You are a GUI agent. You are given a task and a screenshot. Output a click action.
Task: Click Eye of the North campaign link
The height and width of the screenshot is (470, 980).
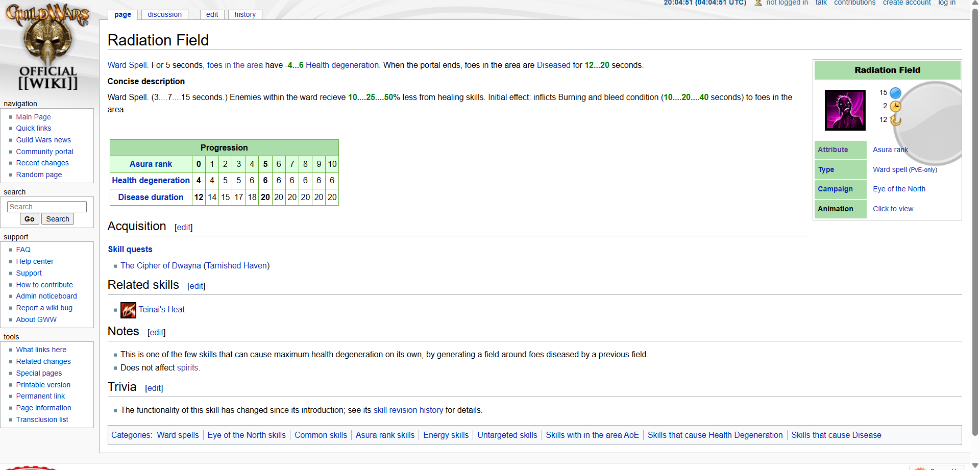click(x=899, y=189)
